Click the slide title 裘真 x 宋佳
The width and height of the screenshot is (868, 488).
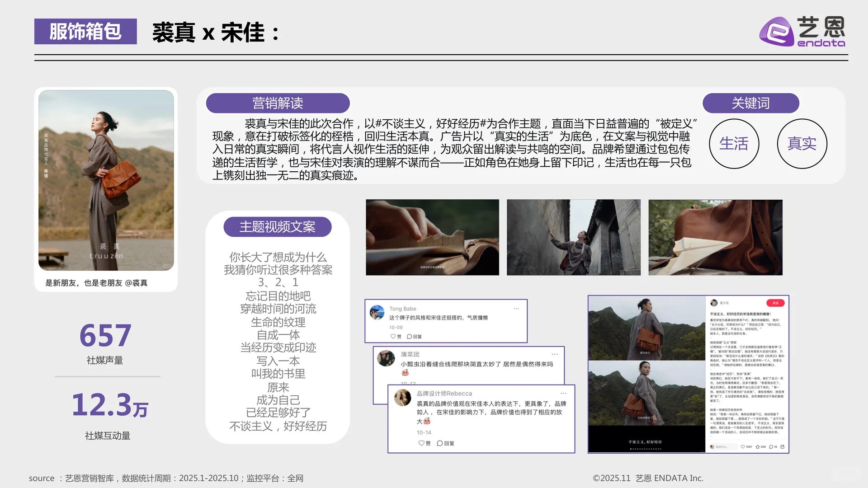click(216, 33)
